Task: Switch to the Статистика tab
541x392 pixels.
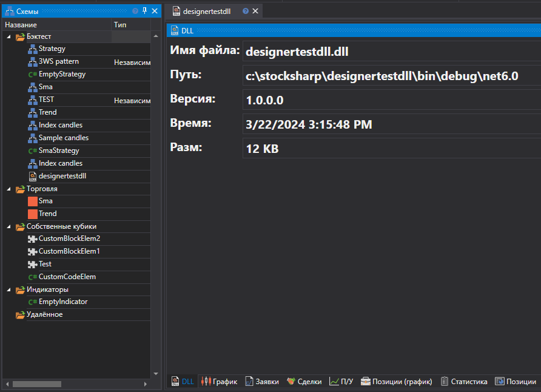Action: (464, 381)
